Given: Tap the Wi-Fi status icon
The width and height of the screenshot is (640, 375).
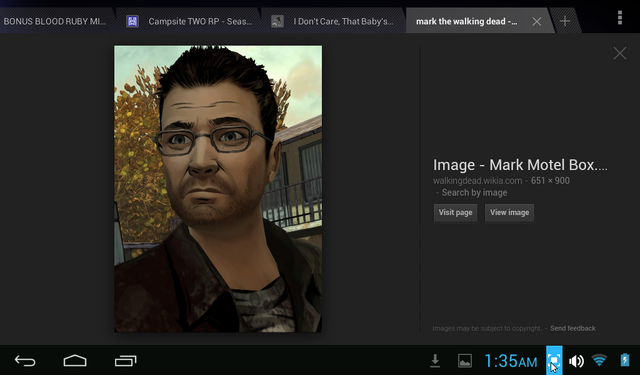Looking at the screenshot, I should click(x=600, y=360).
